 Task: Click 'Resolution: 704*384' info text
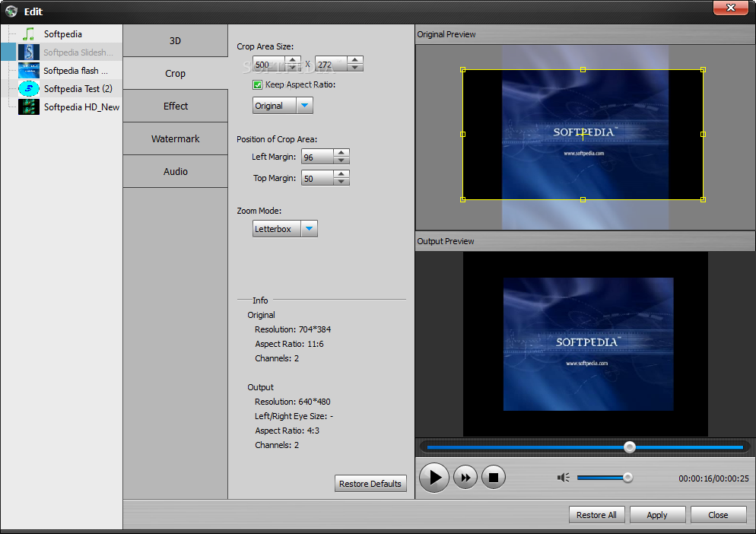[293, 329]
